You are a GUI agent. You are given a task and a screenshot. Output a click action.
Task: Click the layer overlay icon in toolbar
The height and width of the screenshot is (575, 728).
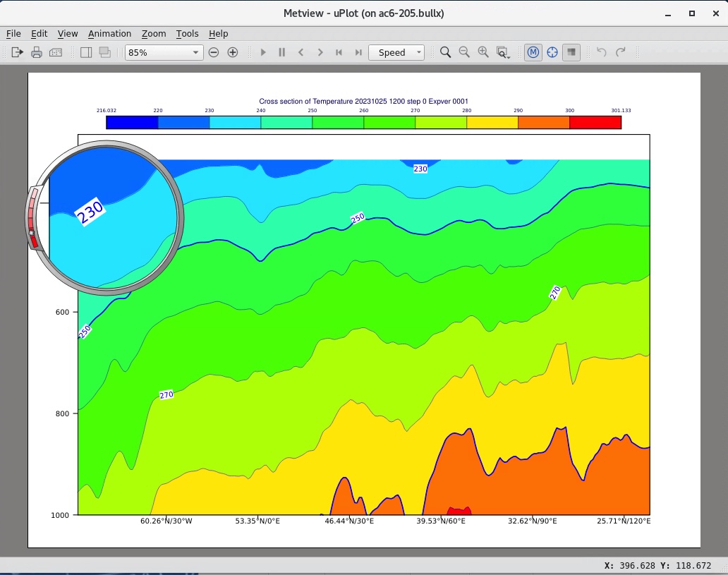(x=105, y=52)
